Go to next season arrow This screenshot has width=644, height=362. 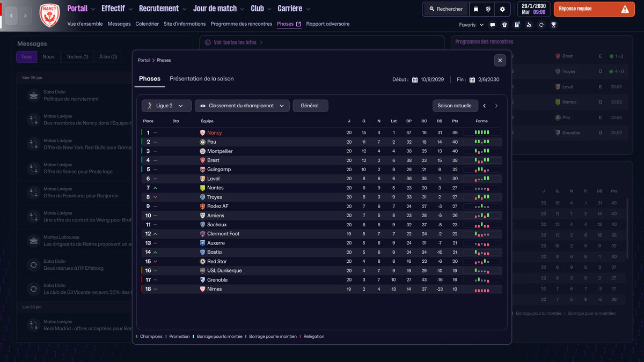tap(496, 106)
